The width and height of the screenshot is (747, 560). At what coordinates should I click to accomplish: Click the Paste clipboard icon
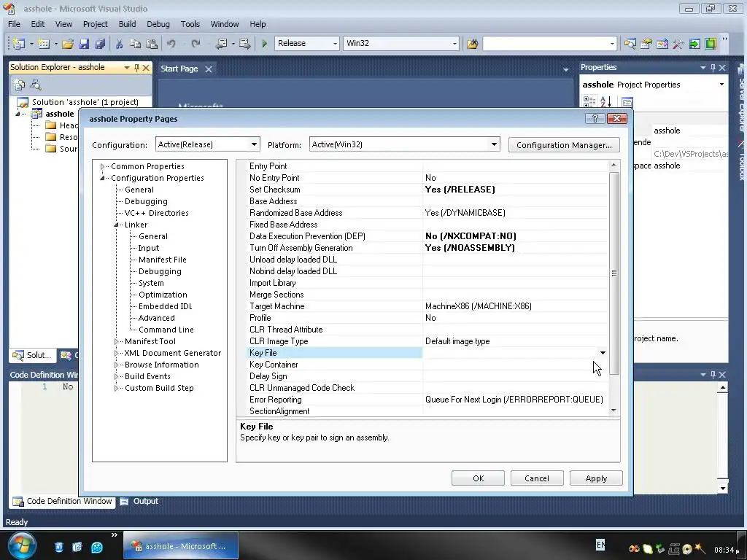(152, 44)
